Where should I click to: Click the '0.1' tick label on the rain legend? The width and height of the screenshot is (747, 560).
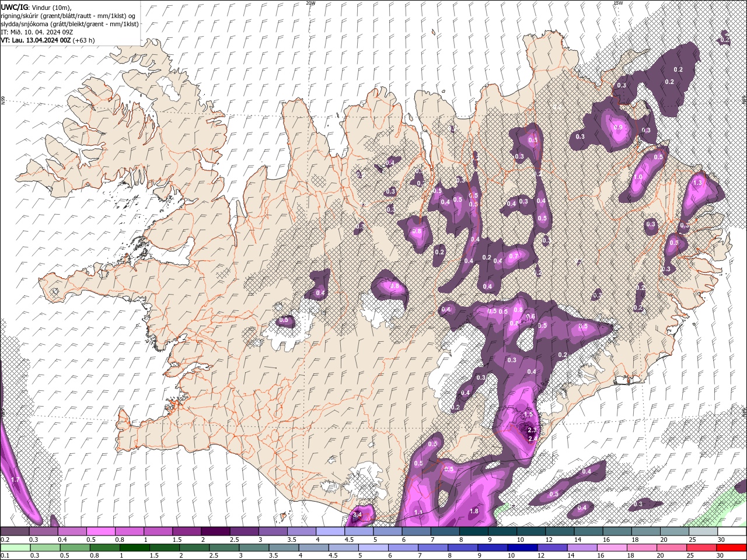(4, 556)
